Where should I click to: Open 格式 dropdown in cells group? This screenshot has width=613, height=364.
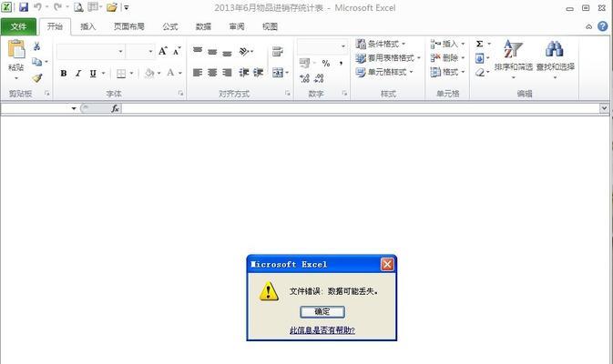click(447, 72)
